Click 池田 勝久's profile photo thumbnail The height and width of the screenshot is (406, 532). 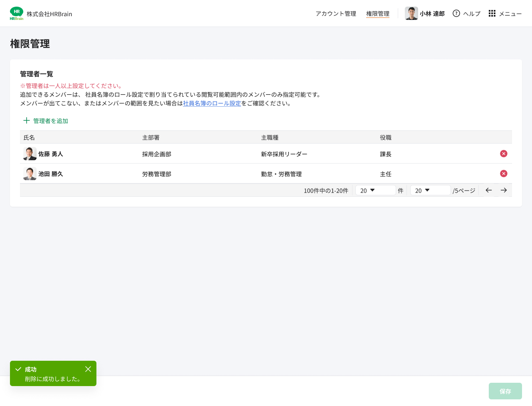(x=30, y=174)
